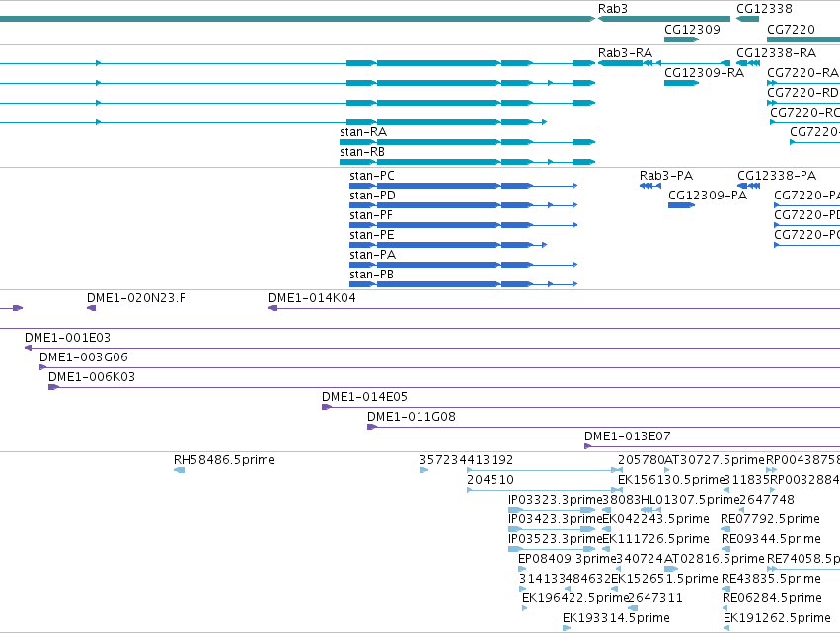Click the stan-PC protein label
The height and width of the screenshot is (633, 840).
[x=372, y=176]
